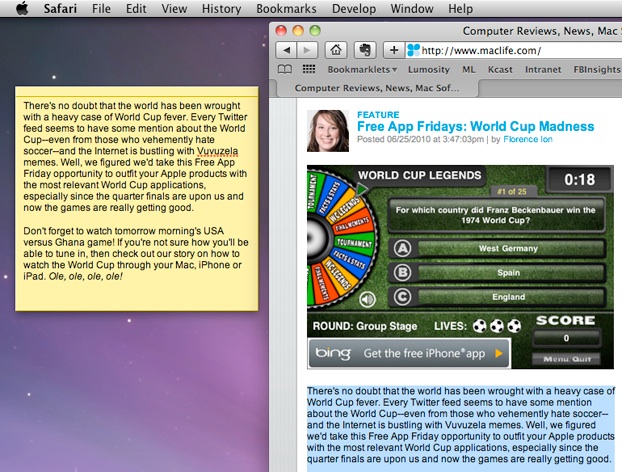Screen dimensions: 622x472
Task: Click the italic 'Ole, ole, ole, ole!' text
Action: click(85, 276)
